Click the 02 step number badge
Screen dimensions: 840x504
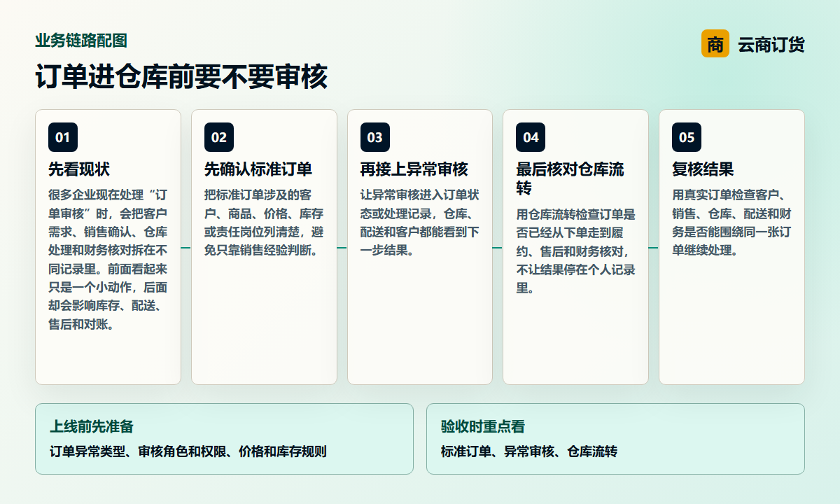219,137
